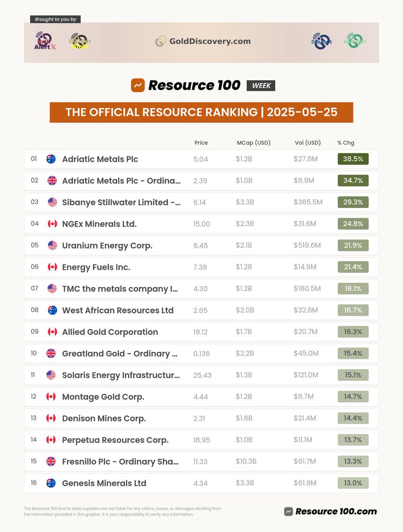The width and height of the screenshot is (403, 532).
Task: Select the Energy Fuels Inc. company name
Action: click(96, 267)
